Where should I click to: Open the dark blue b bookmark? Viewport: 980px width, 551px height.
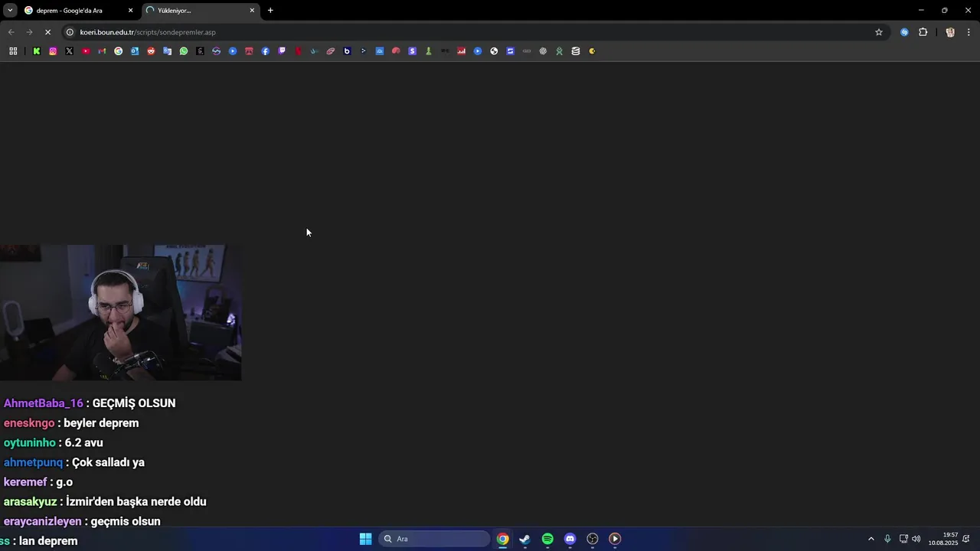pos(347,51)
